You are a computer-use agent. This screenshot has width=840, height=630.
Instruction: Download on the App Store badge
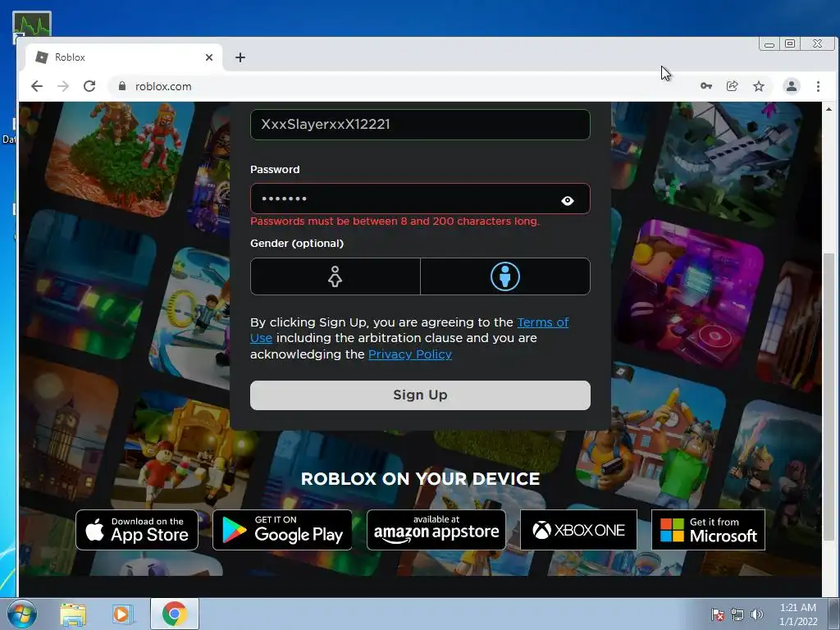click(137, 530)
